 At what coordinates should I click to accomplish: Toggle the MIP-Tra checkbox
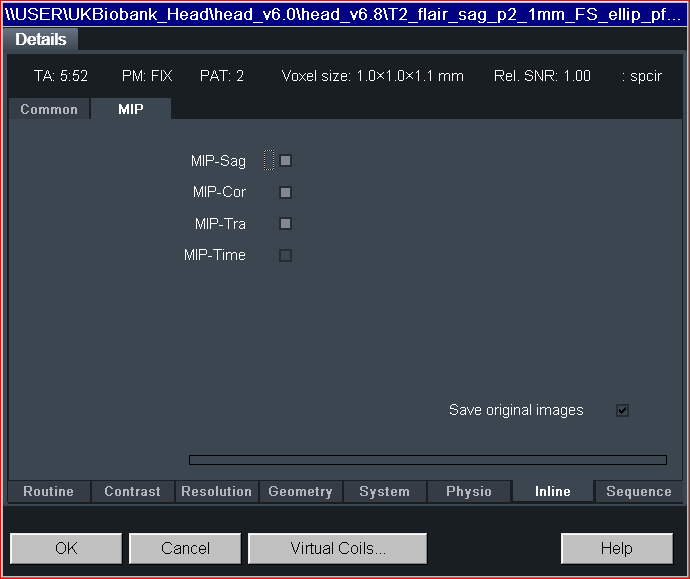pyautogui.click(x=285, y=224)
